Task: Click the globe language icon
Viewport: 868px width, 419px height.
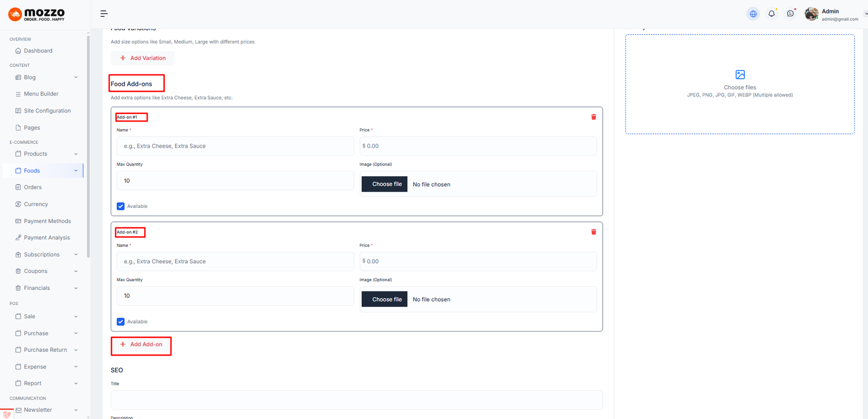Action: [753, 14]
